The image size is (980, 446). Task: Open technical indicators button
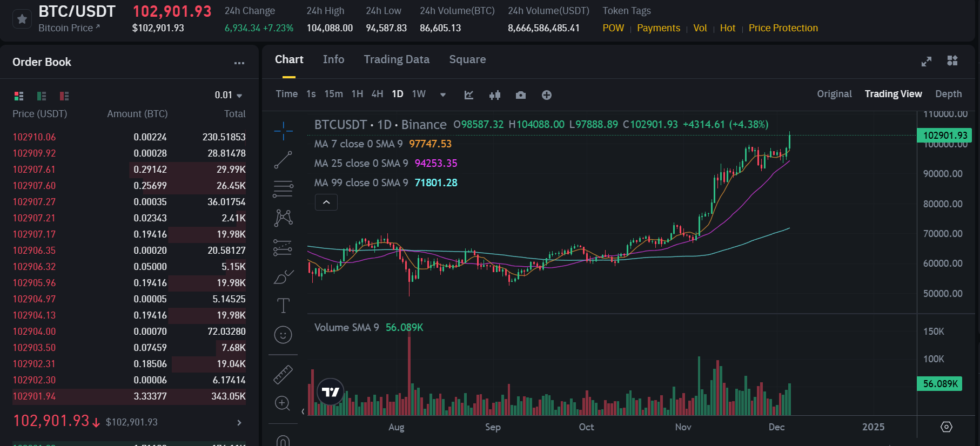pos(469,95)
